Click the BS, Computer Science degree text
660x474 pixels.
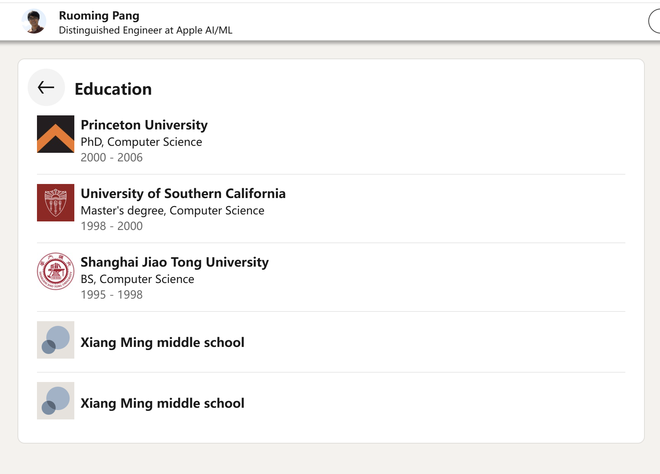[137, 279]
